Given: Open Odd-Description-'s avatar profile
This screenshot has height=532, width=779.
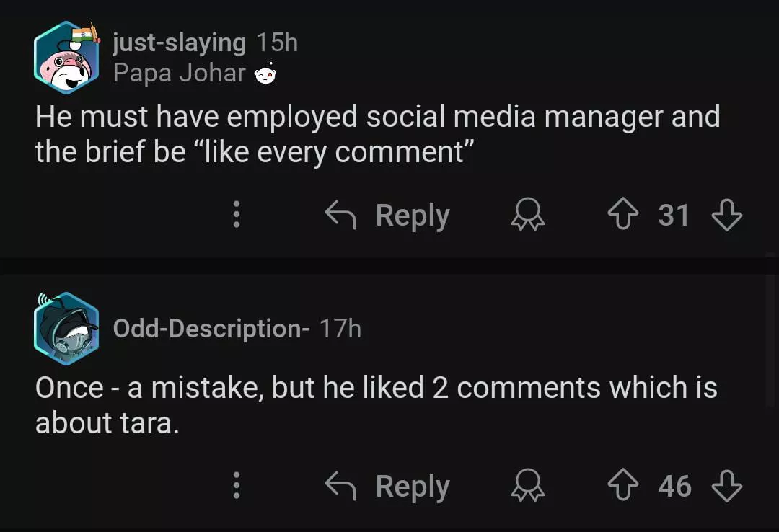Looking at the screenshot, I should [66, 329].
